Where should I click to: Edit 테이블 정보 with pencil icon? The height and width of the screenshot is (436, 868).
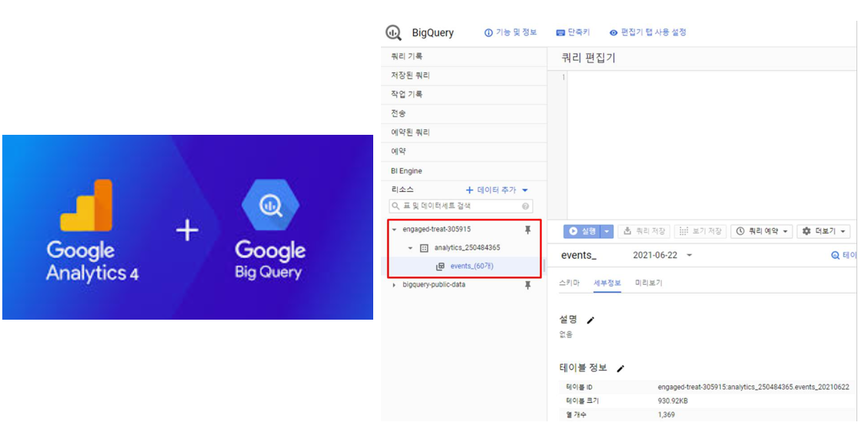pyautogui.click(x=620, y=368)
